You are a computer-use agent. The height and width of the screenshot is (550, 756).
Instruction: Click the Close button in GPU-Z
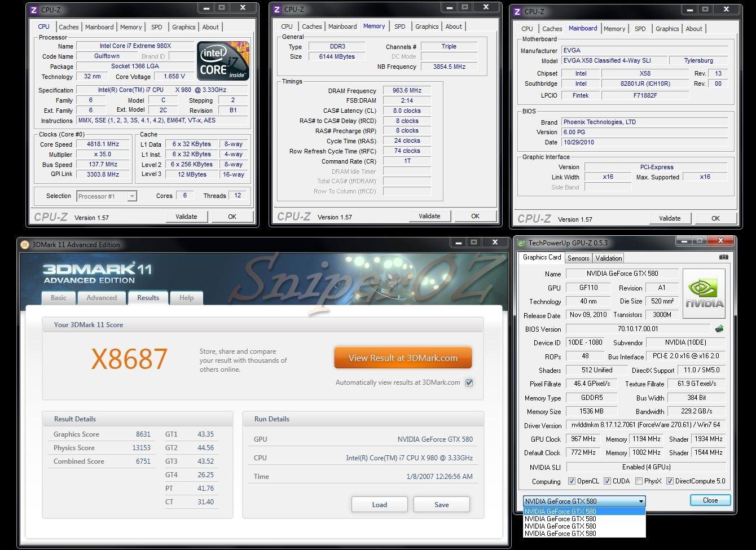pyautogui.click(x=710, y=500)
